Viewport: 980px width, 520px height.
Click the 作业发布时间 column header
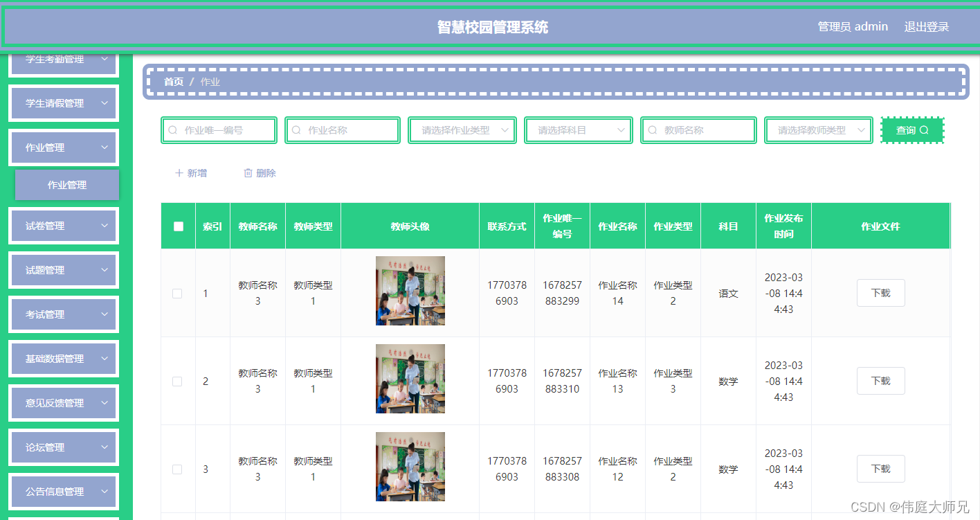[783, 226]
